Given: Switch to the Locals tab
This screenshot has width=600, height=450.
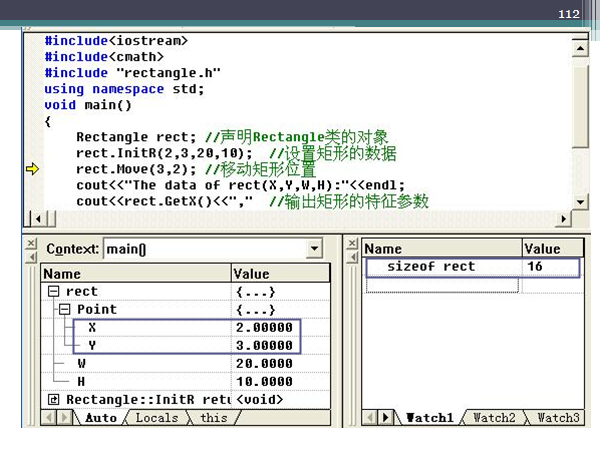Looking at the screenshot, I should (156, 418).
